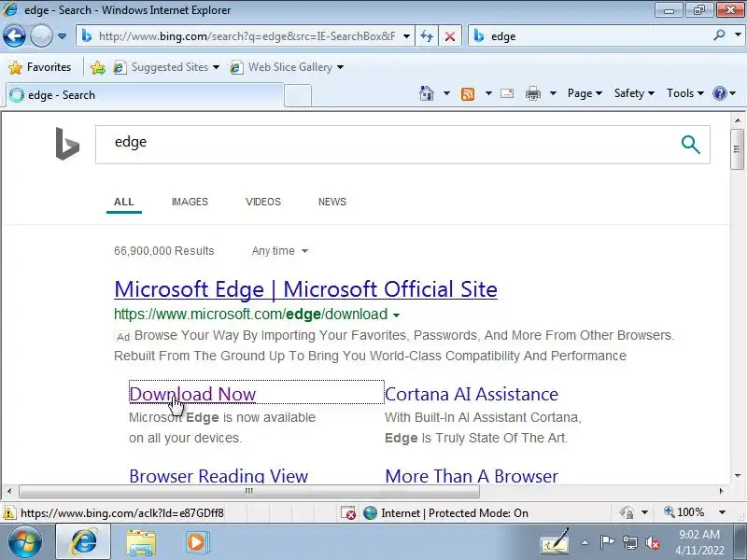Open Suggested Sites dropdown
This screenshot has width=747, height=560.
(x=166, y=67)
